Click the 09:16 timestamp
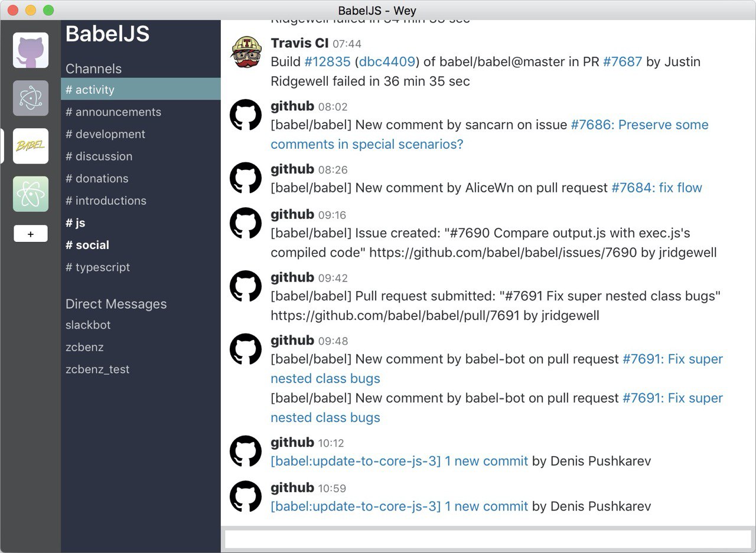756x553 pixels. tap(333, 215)
